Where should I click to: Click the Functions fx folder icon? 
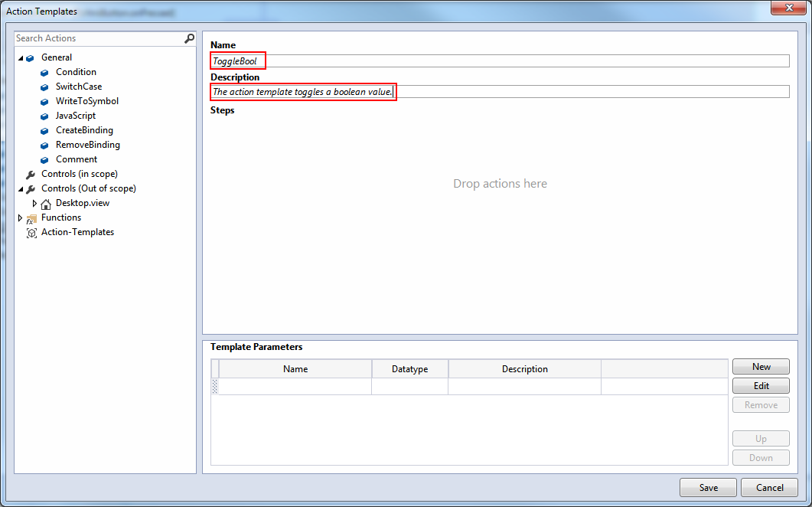tap(31, 219)
